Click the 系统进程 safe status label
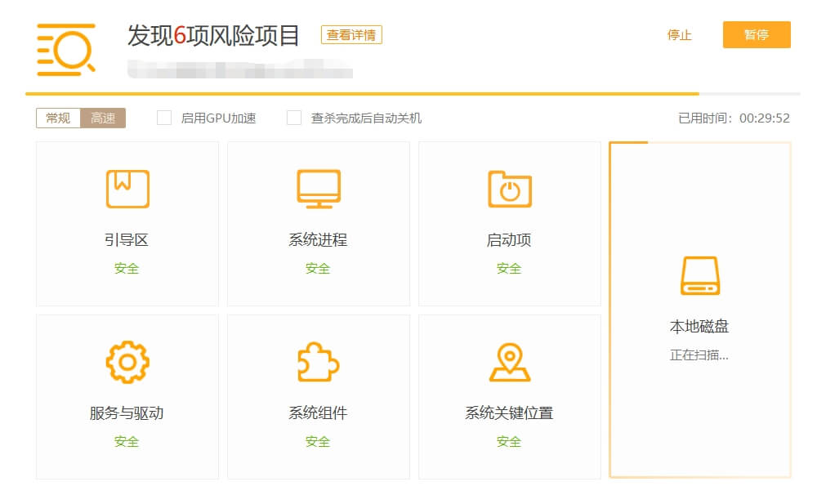 click(x=318, y=269)
